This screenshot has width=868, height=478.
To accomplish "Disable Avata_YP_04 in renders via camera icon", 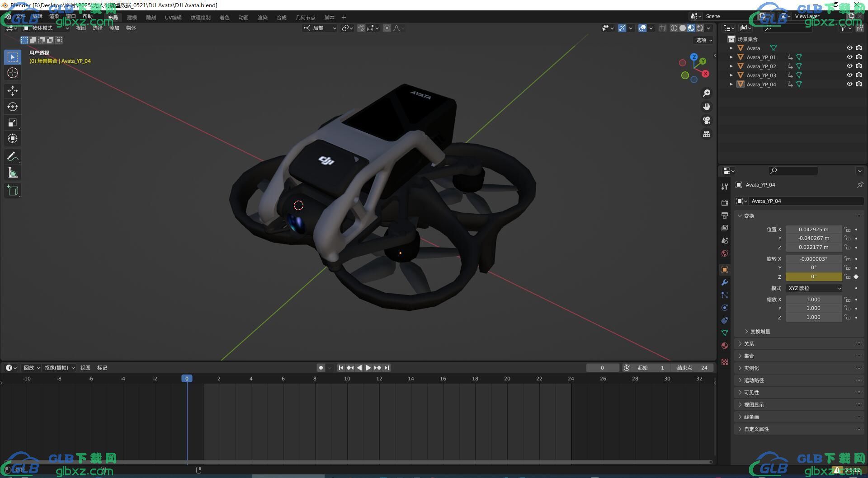I will pyautogui.click(x=859, y=84).
